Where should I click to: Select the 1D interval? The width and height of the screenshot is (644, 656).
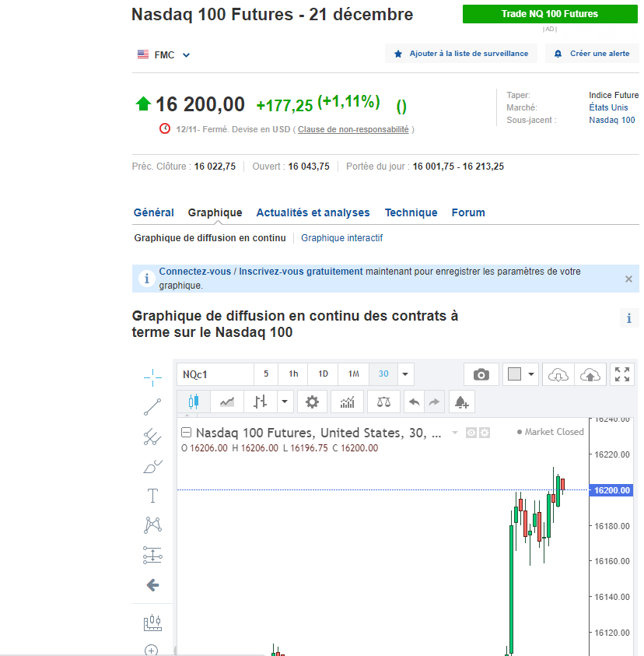click(x=323, y=374)
